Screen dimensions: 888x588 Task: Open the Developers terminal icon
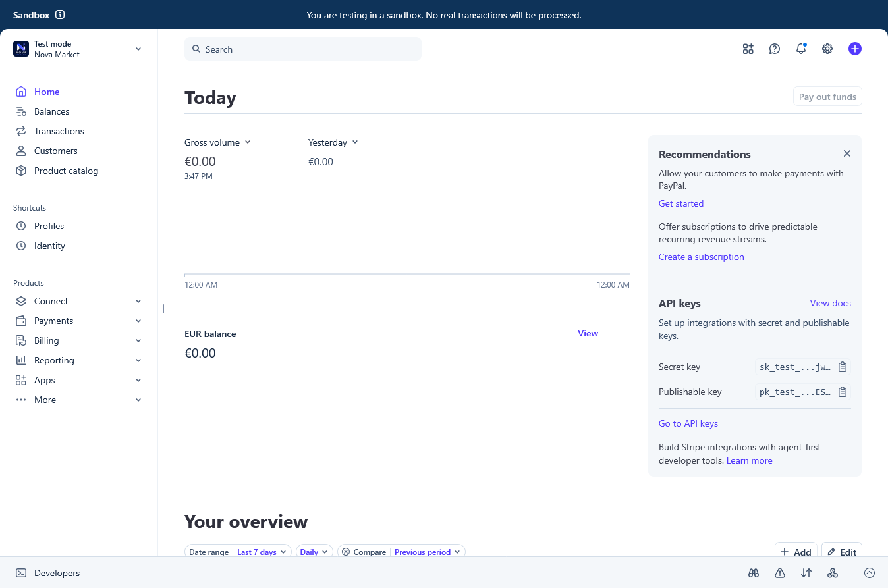pos(21,573)
